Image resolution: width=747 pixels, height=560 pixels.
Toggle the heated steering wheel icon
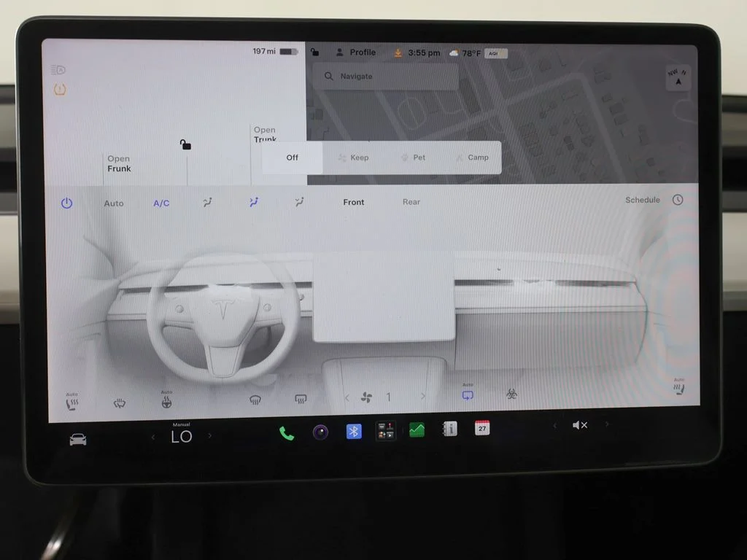[x=166, y=400]
